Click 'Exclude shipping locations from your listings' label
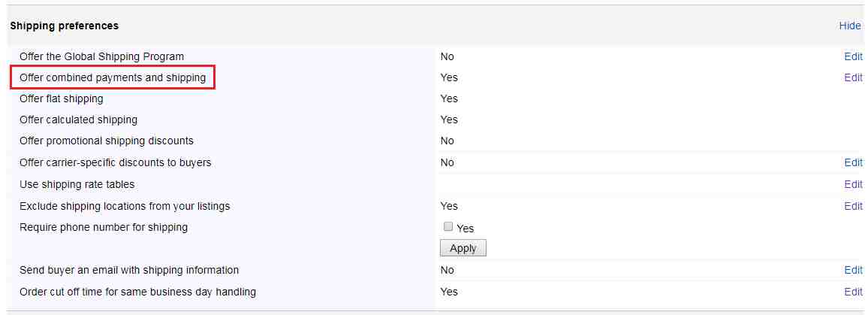 pos(125,206)
